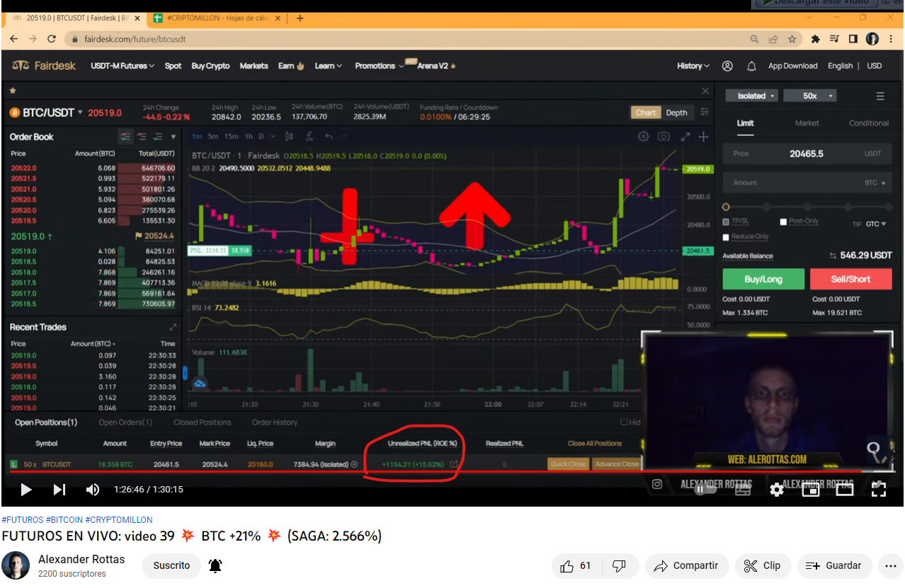Play the YouTube video
905x588 pixels.
click(25, 489)
